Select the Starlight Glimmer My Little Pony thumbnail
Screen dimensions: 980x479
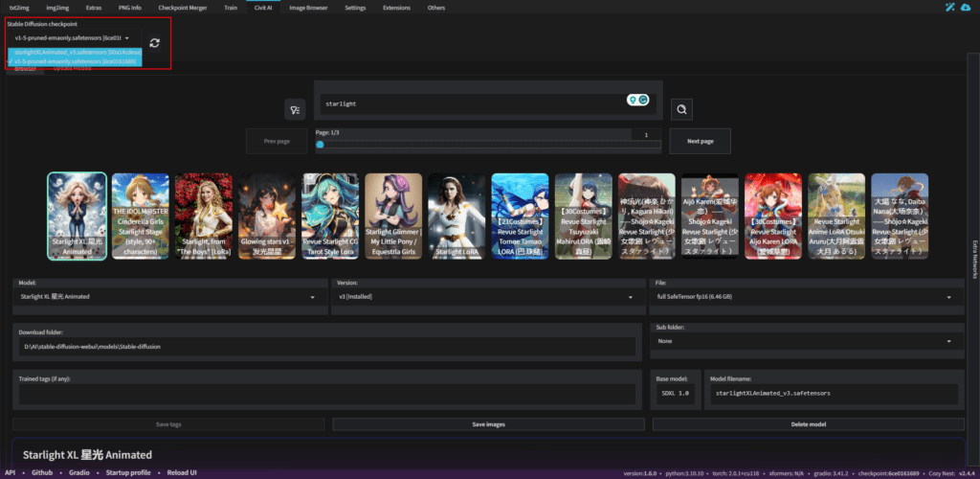pyautogui.click(x=392, y=217)
